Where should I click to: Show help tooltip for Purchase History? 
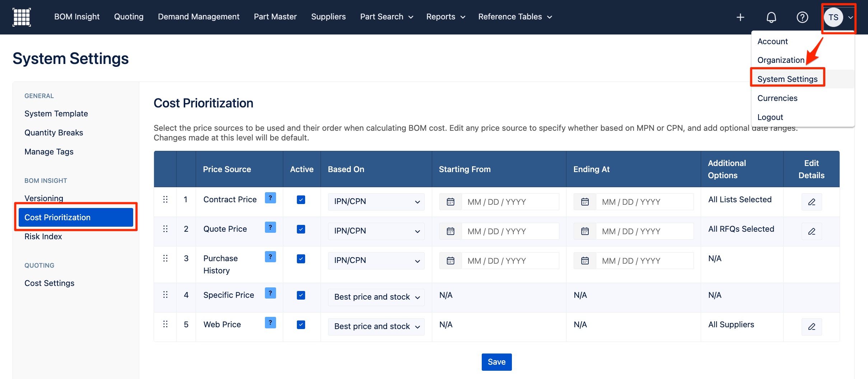pos(270,257)
